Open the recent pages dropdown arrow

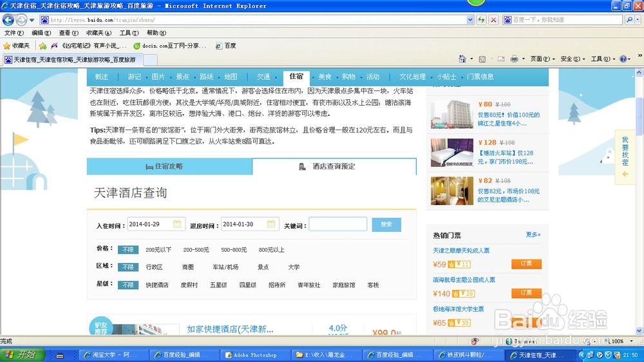pos(32,20)
